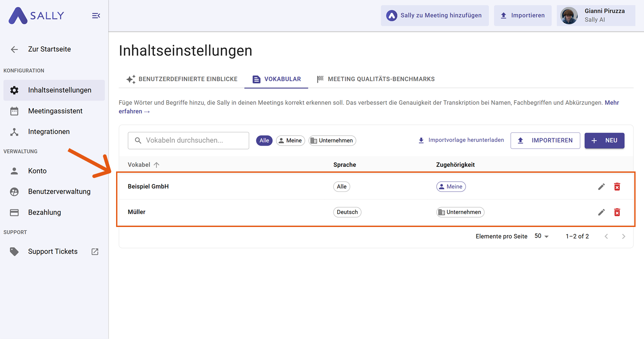Filter vocabulary by Alle chip
Viewport: 644px width, 339px height.
(x=264, y=141)
